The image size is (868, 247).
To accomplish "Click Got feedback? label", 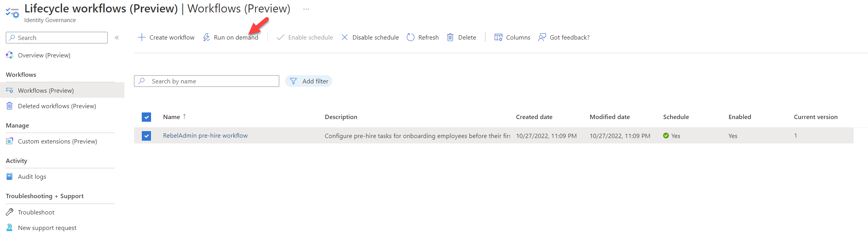I will pos(570,37).
